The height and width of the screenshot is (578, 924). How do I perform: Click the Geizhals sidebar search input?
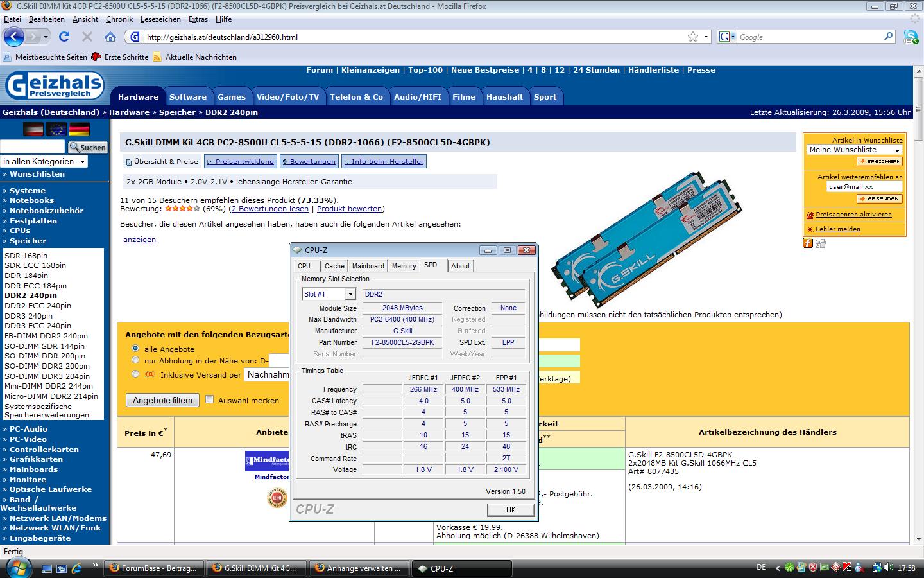pos(33,147)
